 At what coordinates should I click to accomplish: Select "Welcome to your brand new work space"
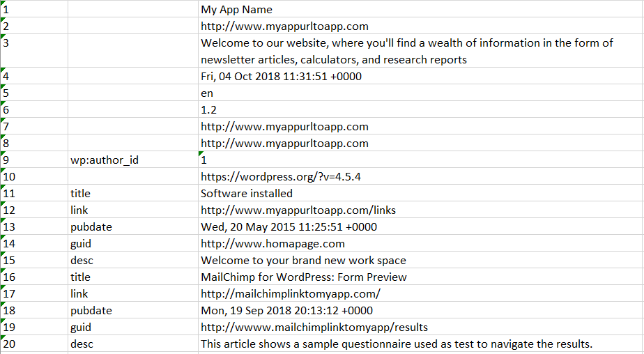[x=303, y=261]
